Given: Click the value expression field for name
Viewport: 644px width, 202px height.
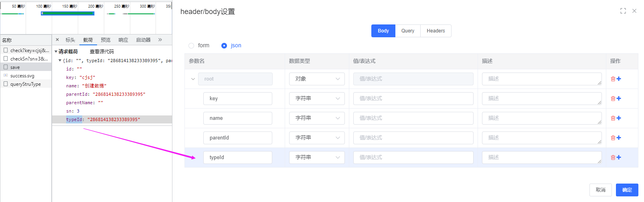Looking at the screenshot, I should (x=413, y=118).
